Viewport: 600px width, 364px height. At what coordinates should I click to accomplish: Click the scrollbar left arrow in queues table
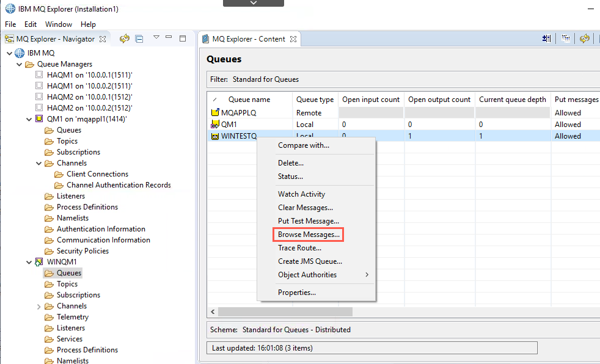(213, 311)
